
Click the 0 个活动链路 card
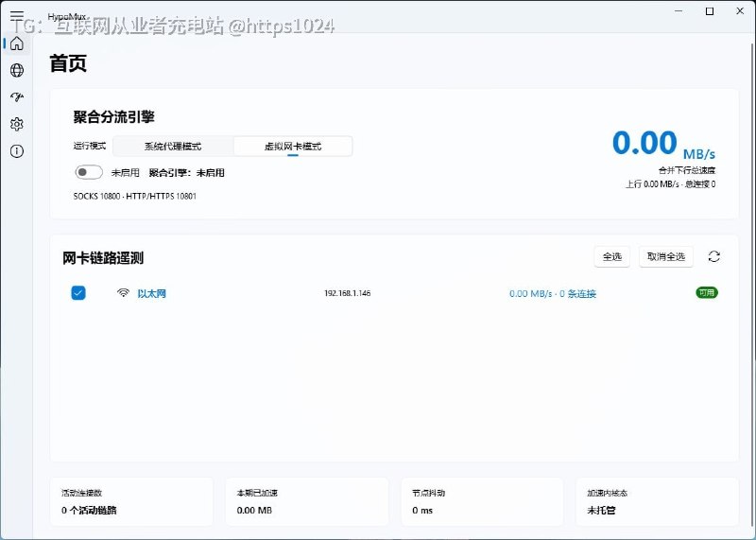click(131, 502)
